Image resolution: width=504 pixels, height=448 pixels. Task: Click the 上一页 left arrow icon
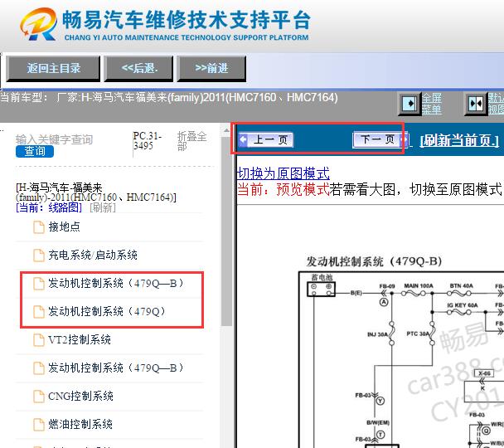click(x=244, y=139)
